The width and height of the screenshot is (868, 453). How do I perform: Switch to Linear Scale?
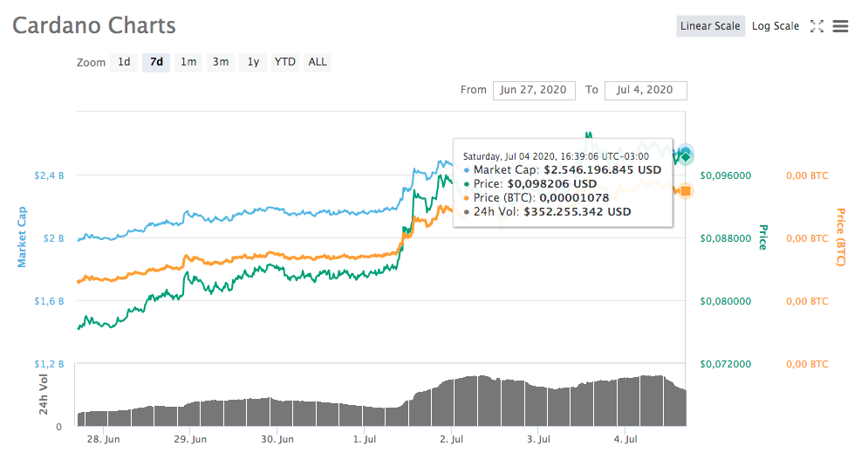(710, 26)
